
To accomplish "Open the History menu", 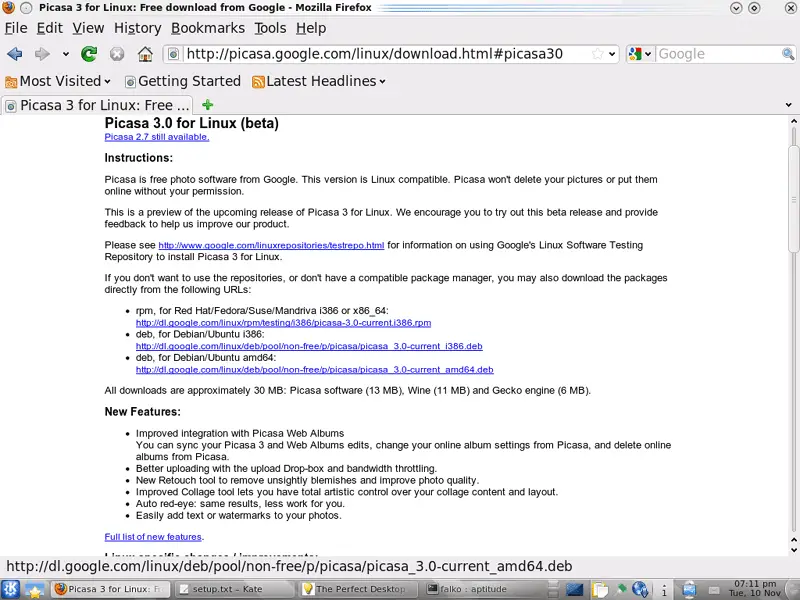I will [x=137, y=28].
